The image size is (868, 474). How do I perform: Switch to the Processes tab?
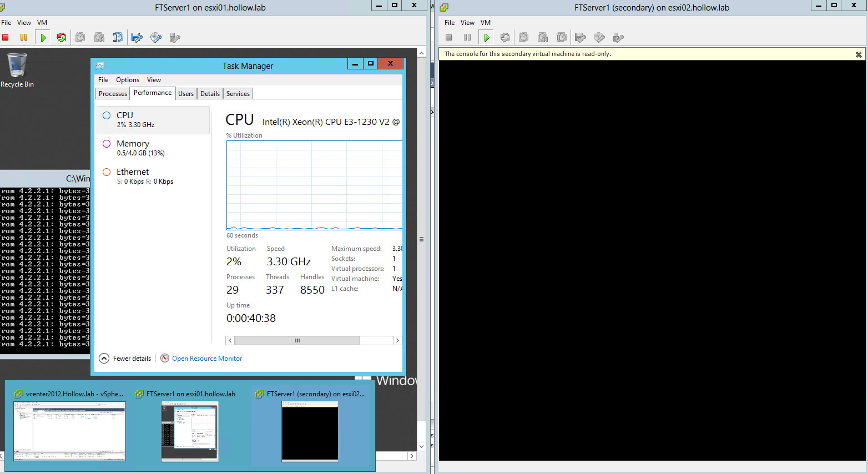[x=113, y=94]
